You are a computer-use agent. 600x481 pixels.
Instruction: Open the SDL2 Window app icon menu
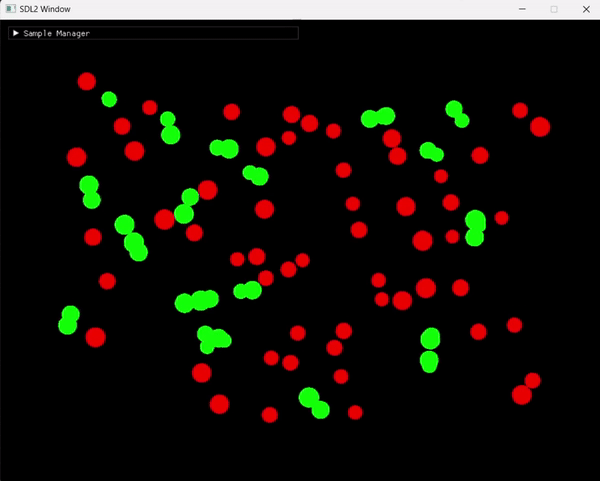click(11, 9)
